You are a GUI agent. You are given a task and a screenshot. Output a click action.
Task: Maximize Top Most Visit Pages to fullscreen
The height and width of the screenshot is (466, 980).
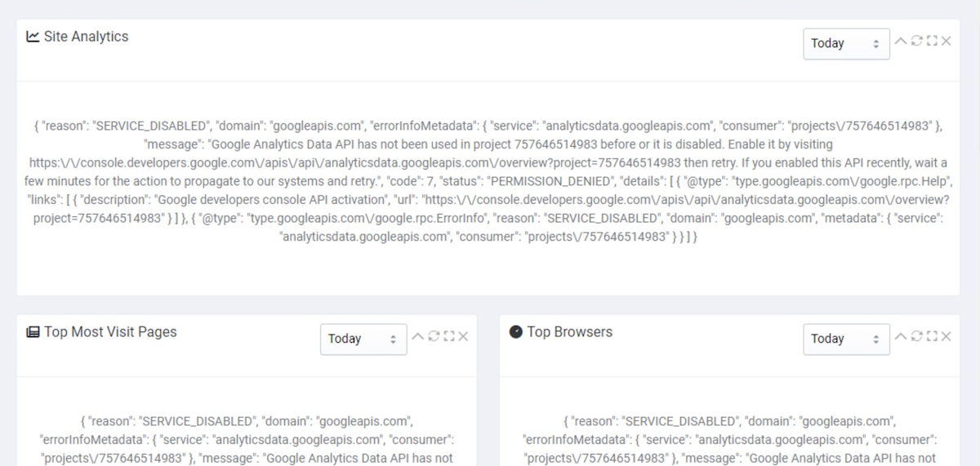449,336
